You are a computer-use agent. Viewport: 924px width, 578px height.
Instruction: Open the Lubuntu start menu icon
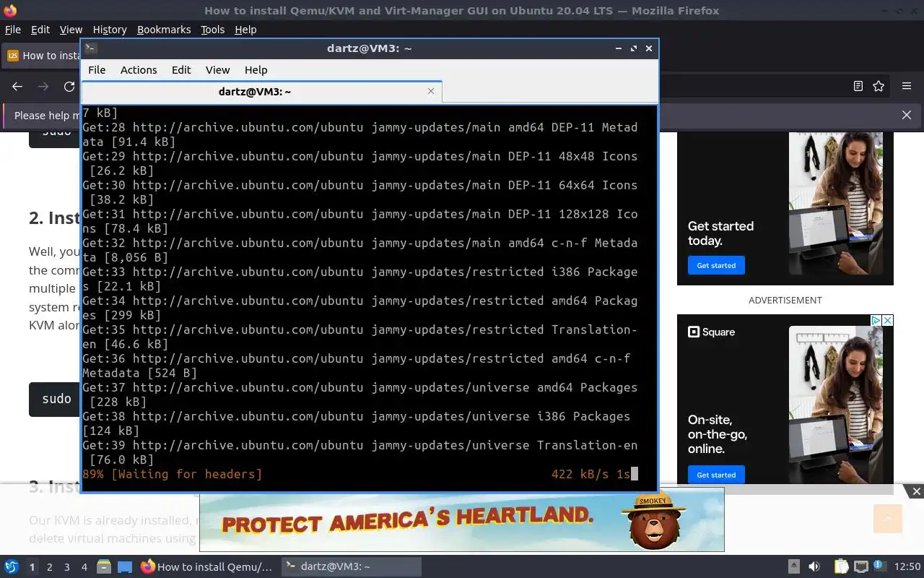(x=11, y=567)
